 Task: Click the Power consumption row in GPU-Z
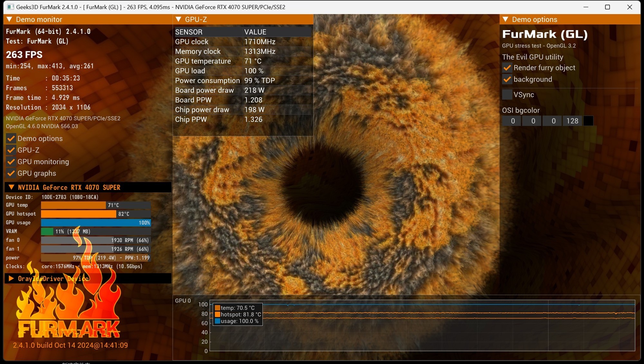tap(243, 81)
